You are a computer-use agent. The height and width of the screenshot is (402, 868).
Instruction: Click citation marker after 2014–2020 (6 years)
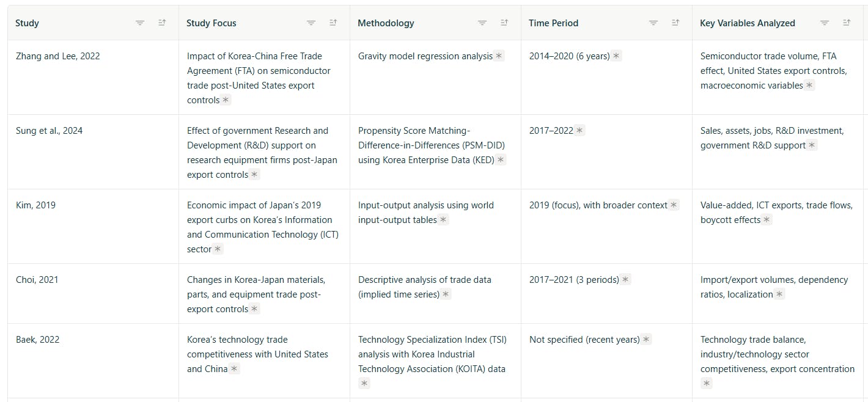[x=616, y=56]
